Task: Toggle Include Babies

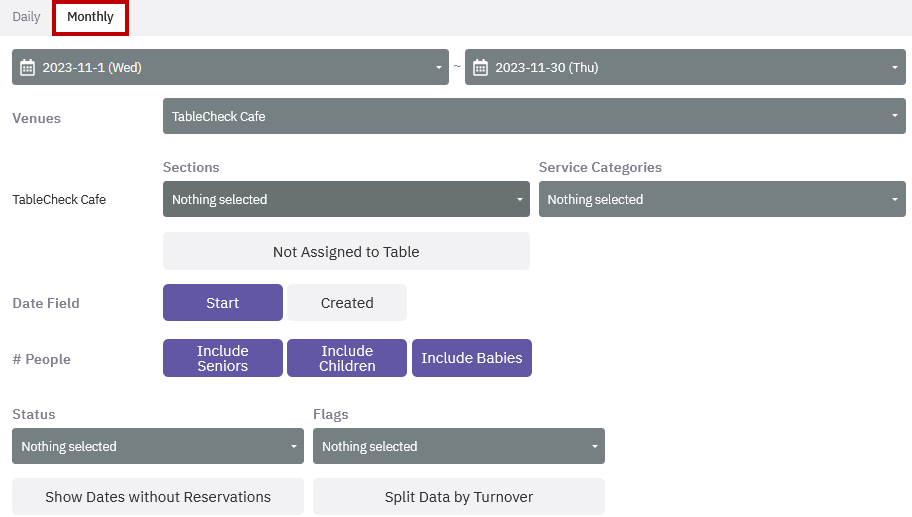Action: (472, 358)
